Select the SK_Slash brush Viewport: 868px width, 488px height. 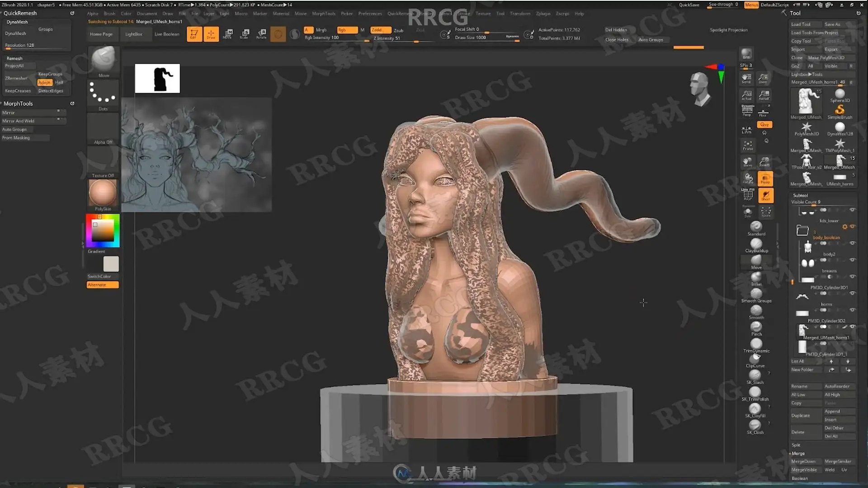(755, 377)
